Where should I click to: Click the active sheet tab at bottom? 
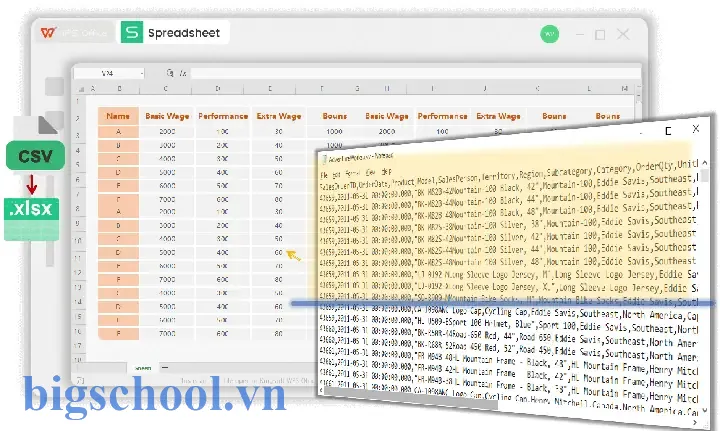pyautogui.click(x=143, y=368)
